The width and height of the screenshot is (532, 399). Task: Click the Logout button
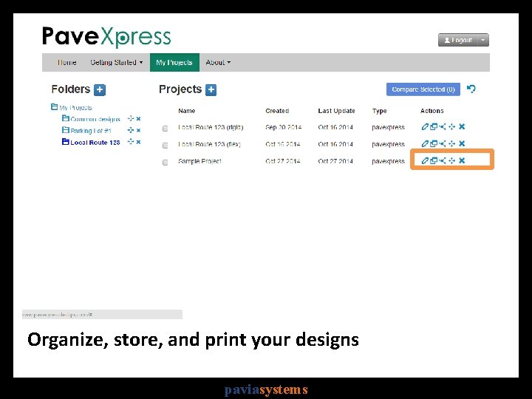(458, 40)
